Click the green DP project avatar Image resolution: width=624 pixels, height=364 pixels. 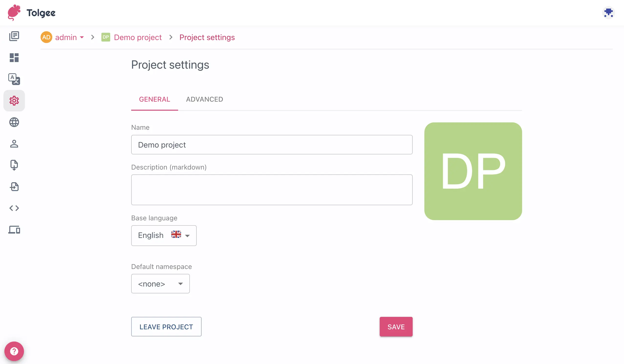(473, 171)
